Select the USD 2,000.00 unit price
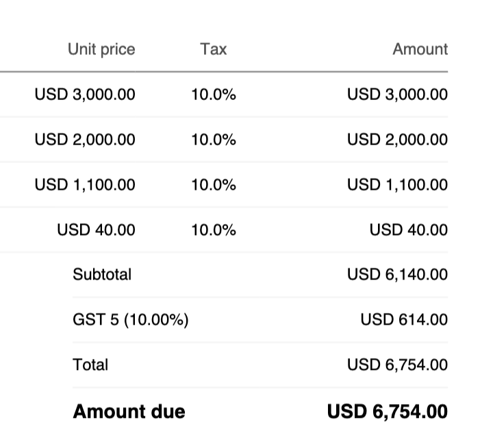 pos(85,140)
